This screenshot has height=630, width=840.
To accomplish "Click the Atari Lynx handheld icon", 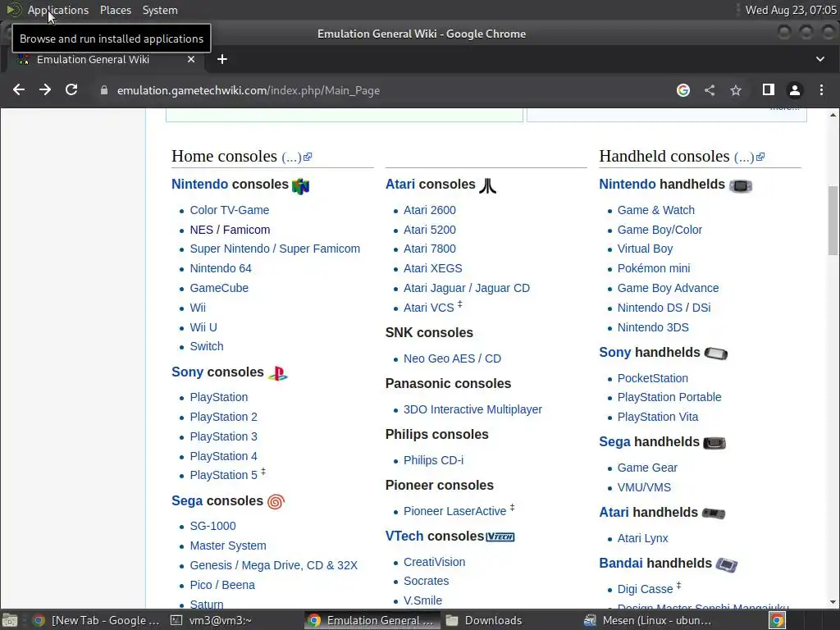I will click(714, 514).
